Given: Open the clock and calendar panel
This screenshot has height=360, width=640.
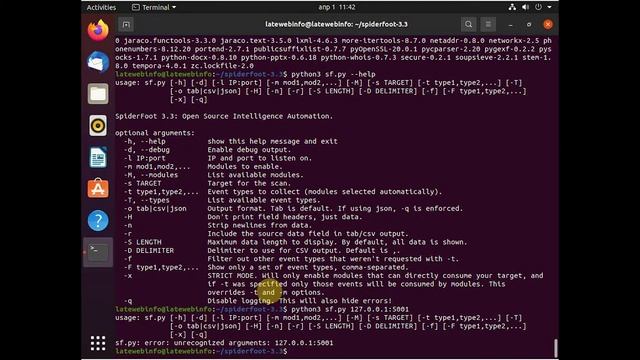Looking at the screenshot, I should tap(337, 7).
